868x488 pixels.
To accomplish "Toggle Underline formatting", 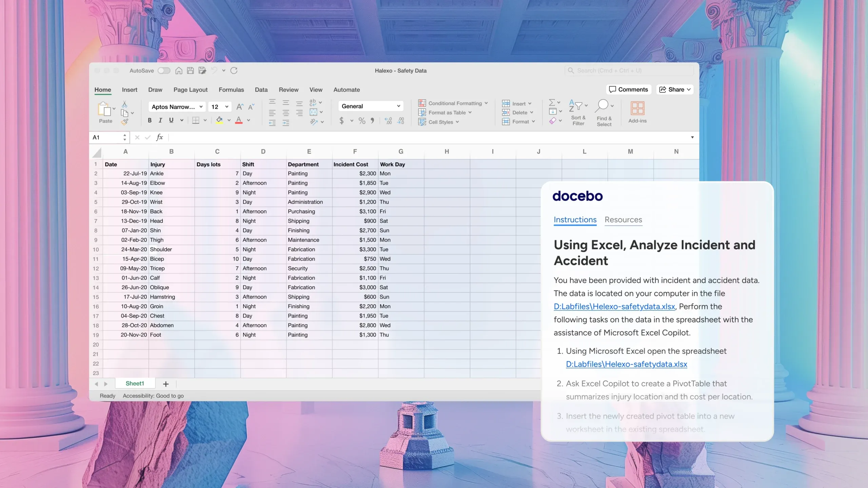I will point(171,120).
